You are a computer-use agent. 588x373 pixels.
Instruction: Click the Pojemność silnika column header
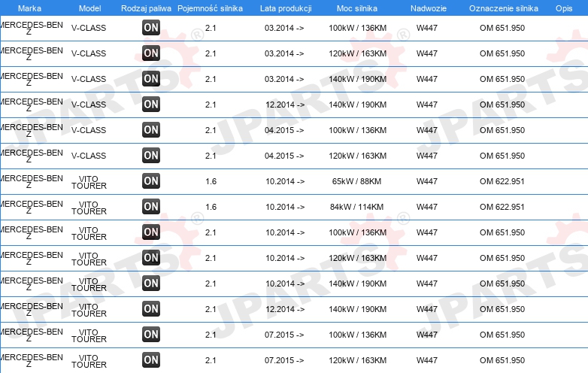pos(210,8)
